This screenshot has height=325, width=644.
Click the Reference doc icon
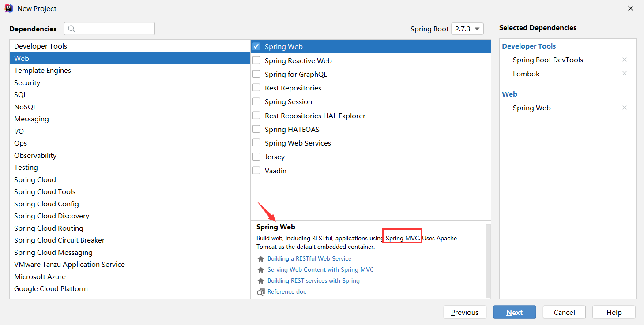pos(261,292)
